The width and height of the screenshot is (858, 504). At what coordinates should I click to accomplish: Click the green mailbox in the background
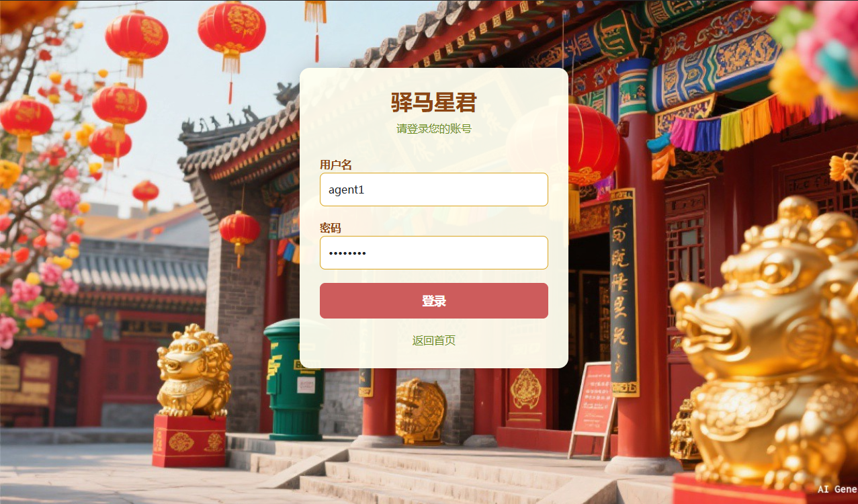(294, 380)
